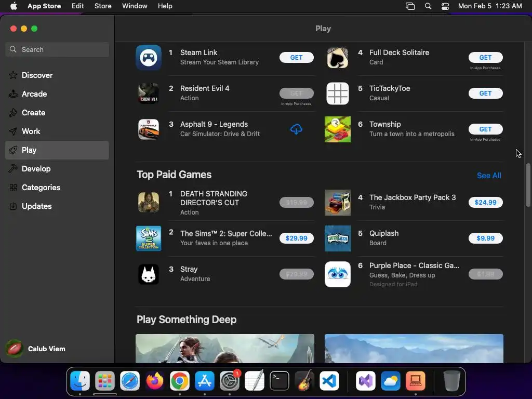Click the sidebar Search field
This screenshot has height=399, width=532.
tap(57, 49)
